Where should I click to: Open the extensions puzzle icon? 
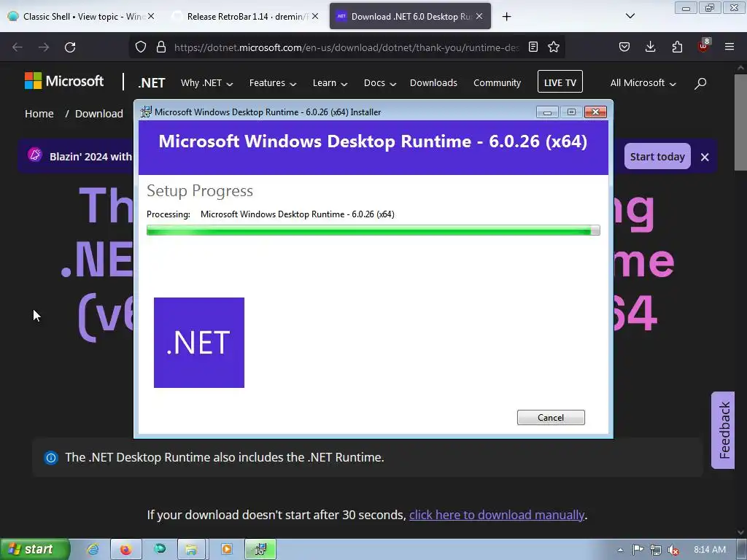677,47
